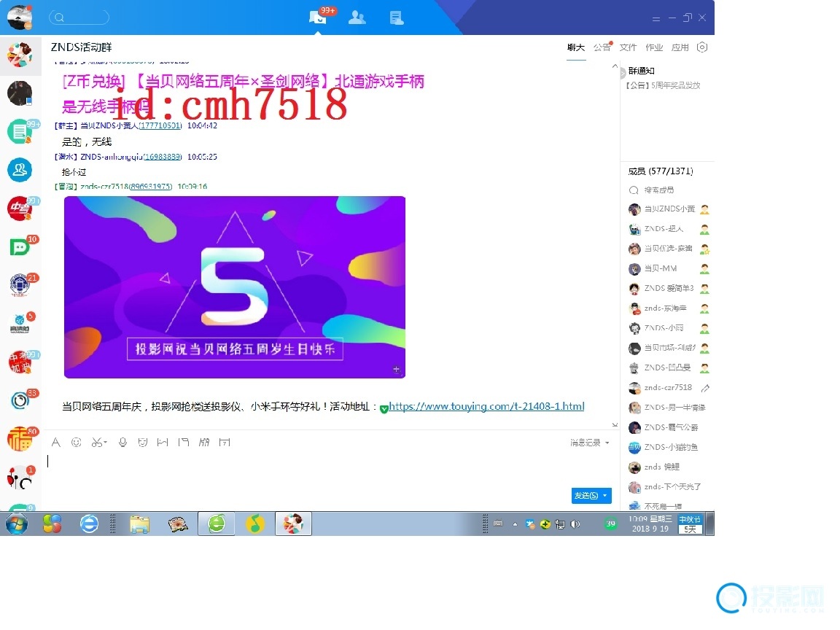This screenshot has height=630, width=840.
Task: Launch Internet Explorer from the taskbar
Action: click(x=89, y=524)
